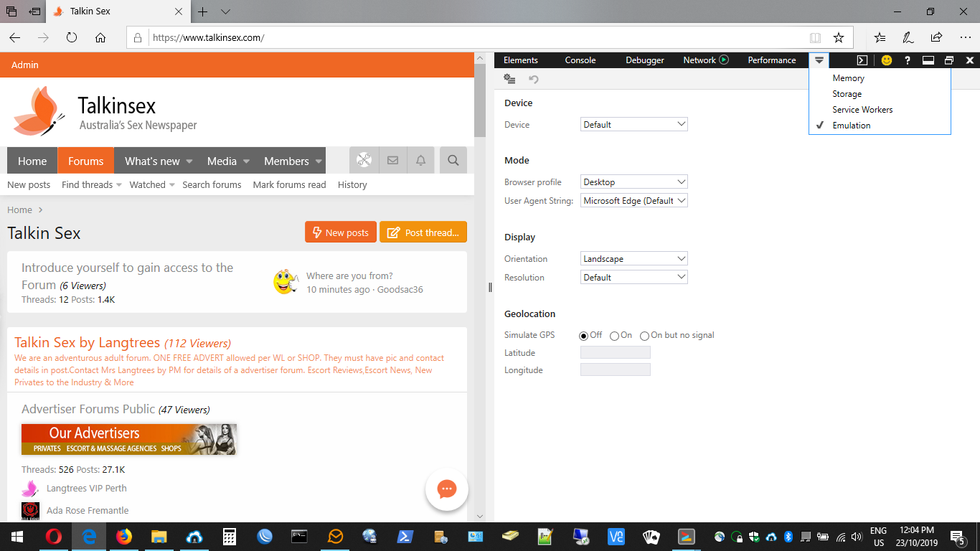
Task: Open Calculator from the taskbar
Action: tap(230, 536)
